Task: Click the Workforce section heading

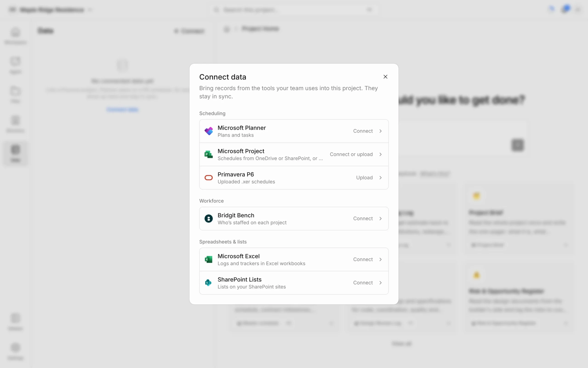Action: click(x=211, y=201)
